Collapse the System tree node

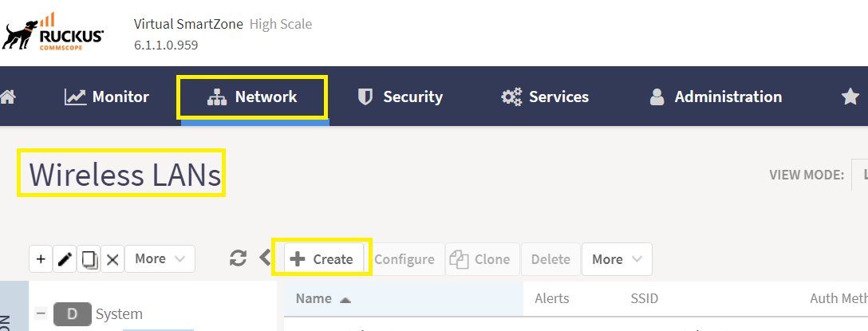coord(41,313)
